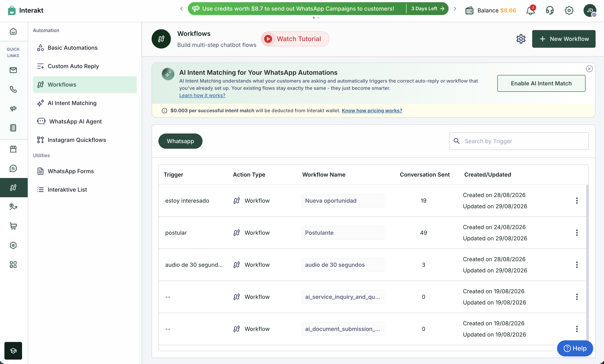This screenshot has width=604, height=364.
Task: Open the graduation cap learning icon
Action: click(13, 351)
